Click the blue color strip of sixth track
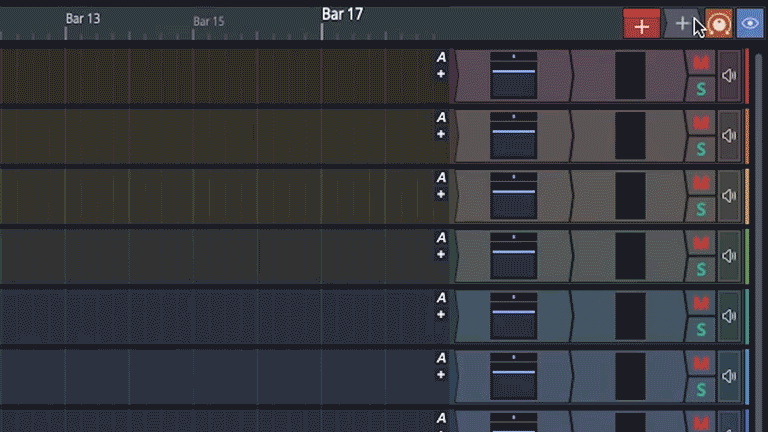The width and height of the screenshot is (768, 432). 747,377
